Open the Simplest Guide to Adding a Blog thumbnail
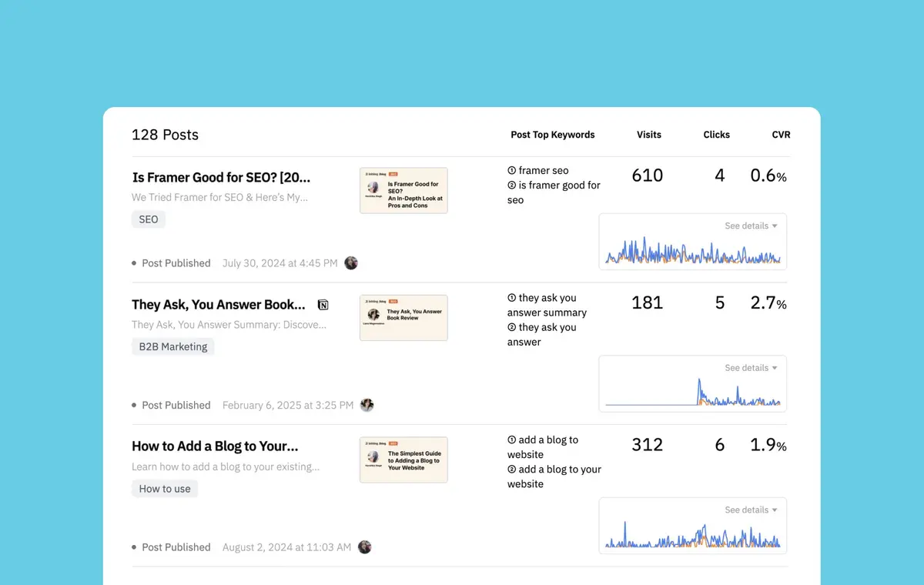The height and width of the screenshot is (585, 924). coord(403,460)
